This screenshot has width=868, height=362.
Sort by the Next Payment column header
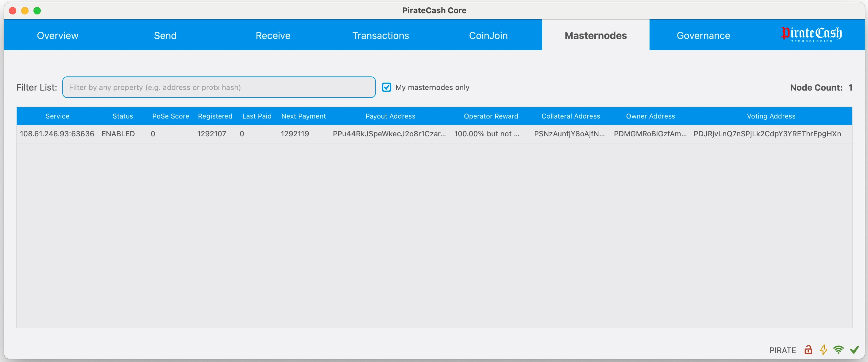(x=303, y=116)
